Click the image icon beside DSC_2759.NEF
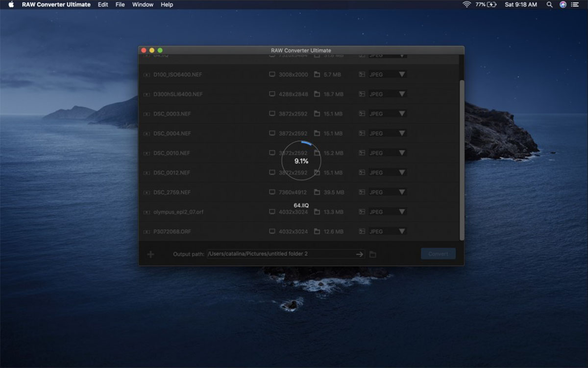The image size is (588, 368). click(147, 192)
